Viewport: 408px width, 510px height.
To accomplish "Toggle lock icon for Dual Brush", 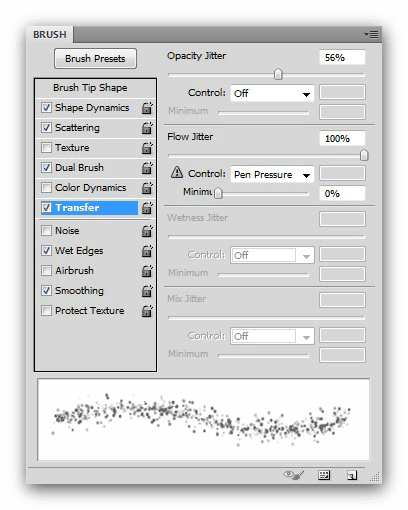I will coord(147,168).
